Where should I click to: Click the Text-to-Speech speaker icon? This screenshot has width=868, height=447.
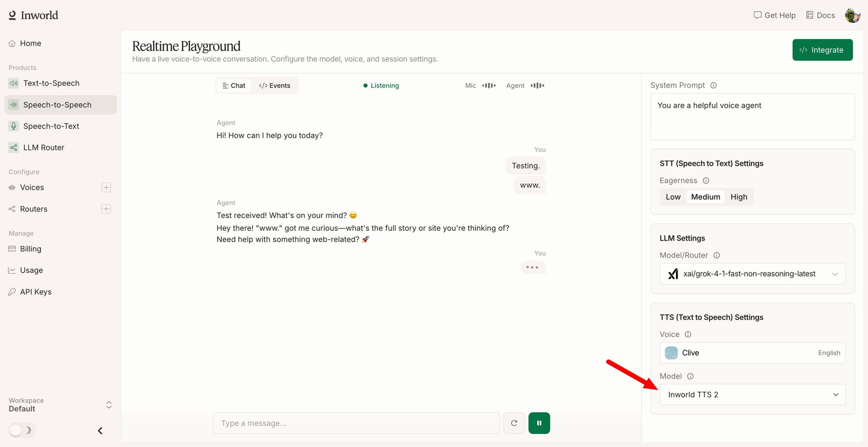14,83
